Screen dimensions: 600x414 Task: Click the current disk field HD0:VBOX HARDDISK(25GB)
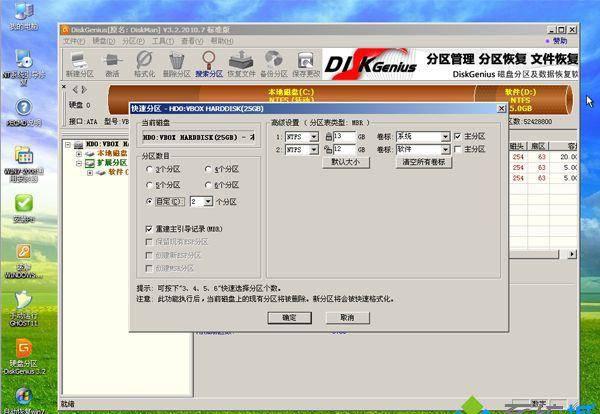coord(199,137)
